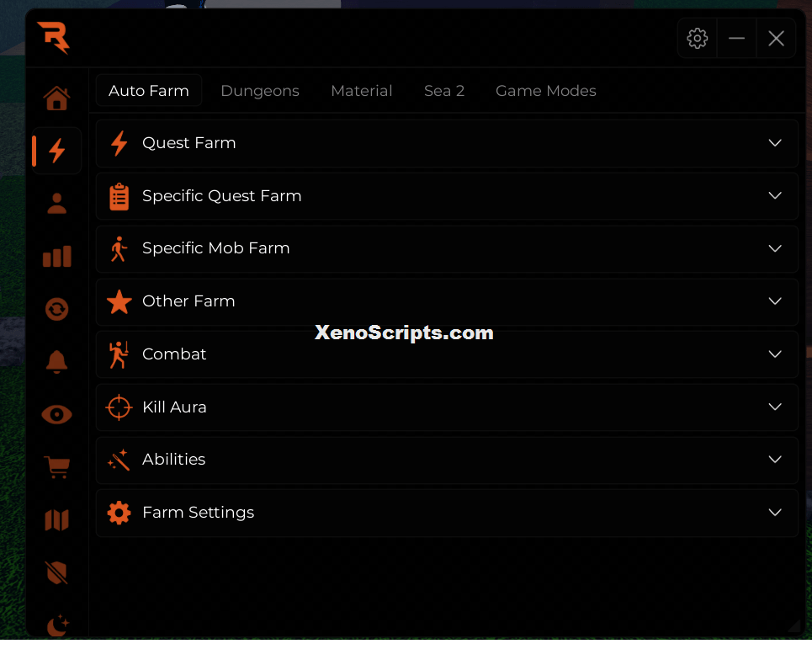Expand the Specific Mob Farm chevron

775,248
